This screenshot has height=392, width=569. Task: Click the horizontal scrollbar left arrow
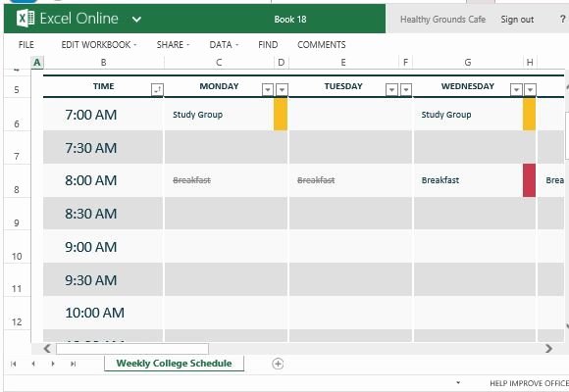pyautogui.click(x=47, y=349)
